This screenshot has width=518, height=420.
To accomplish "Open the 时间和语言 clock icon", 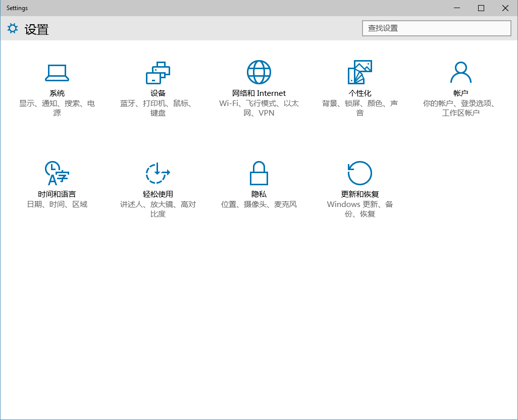I will click(x=57, y=173).
